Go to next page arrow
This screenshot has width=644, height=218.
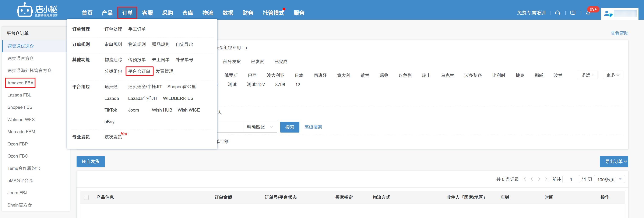pos(539,179)
